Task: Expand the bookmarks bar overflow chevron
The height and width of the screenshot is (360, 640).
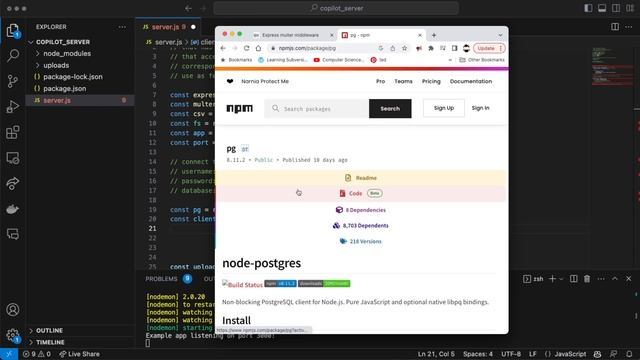Action: pos(450,60)
